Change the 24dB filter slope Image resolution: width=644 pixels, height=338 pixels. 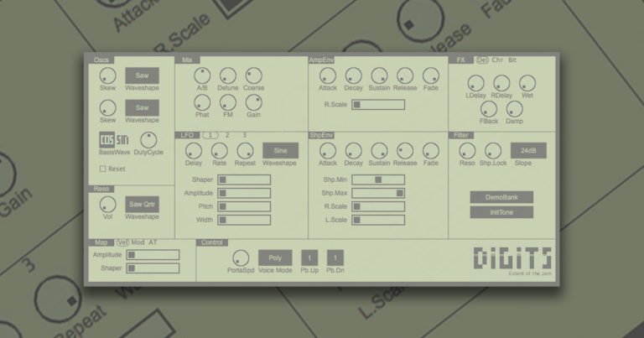tap(528, 151)
